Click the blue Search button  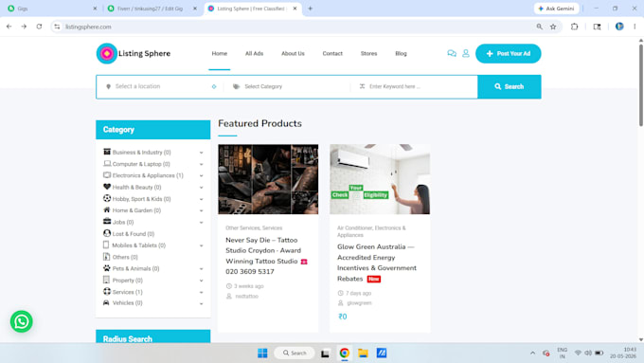[x=510, y=87]
